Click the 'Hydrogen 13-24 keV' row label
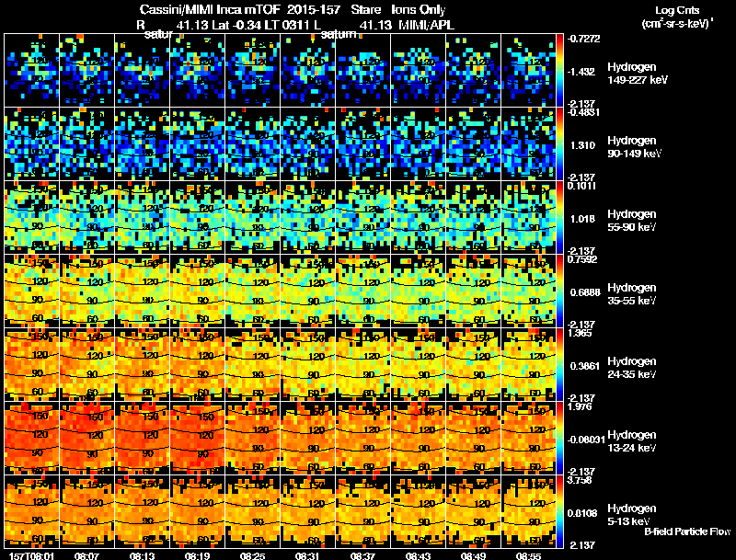Viewport: 736px width, 560px height. 632,441
